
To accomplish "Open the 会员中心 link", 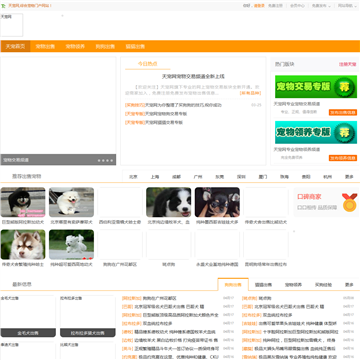I will (297, 6).
